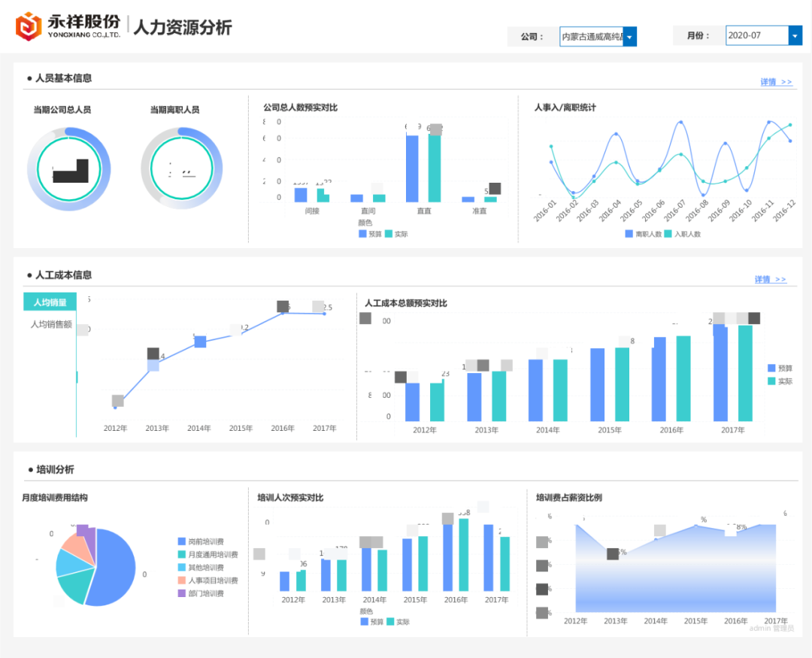The height and width of the screenshot is (658, 812).
Task: Open 详情 link in 人工成本信息 section
Action: [x=771, y=278]
